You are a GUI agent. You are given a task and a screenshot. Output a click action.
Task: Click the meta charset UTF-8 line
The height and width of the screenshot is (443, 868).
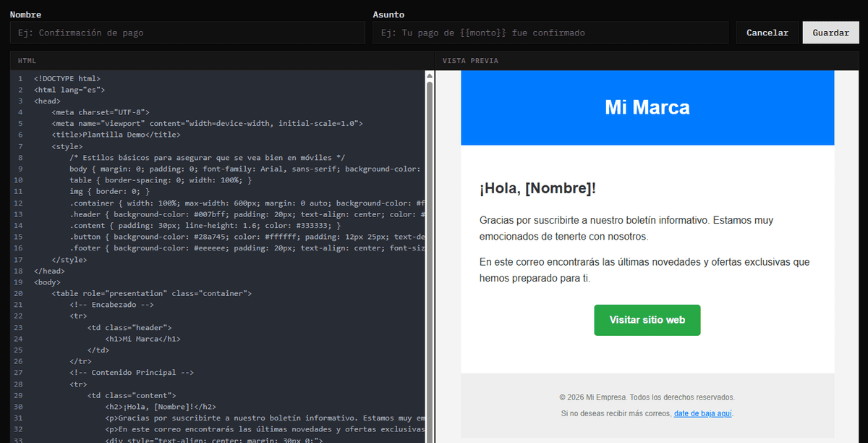tap(101, 112)
